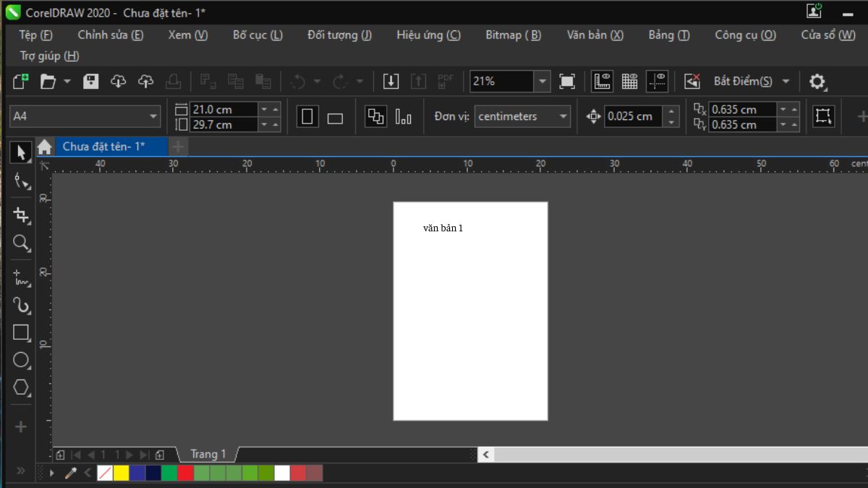Select the Polygon tool
This screenshot has width=868, height=488.
click(x=22, y=388)
